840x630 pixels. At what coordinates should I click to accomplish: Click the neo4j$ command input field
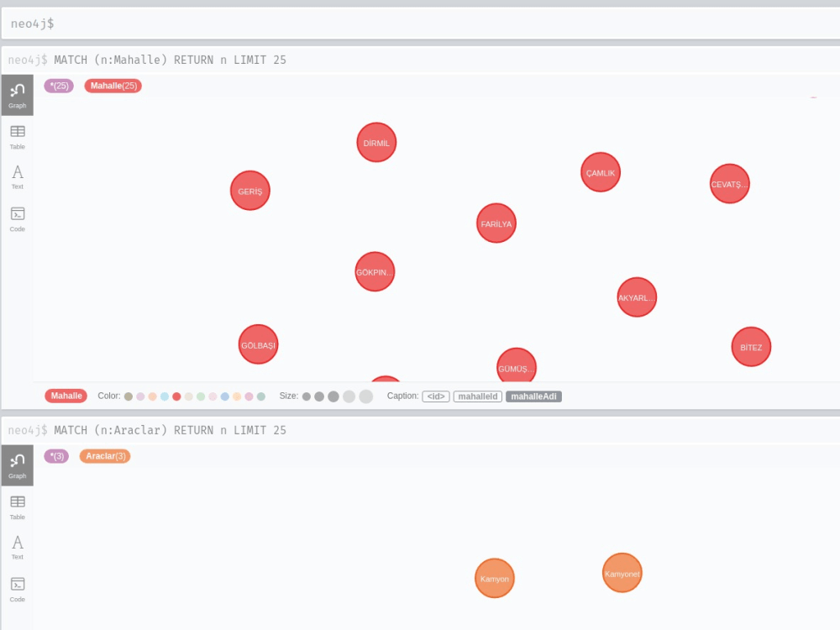336,24
